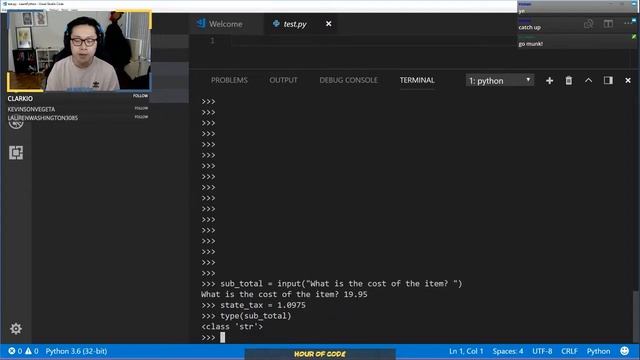Open the Extensions view in the activity bar

coord(16,153)
